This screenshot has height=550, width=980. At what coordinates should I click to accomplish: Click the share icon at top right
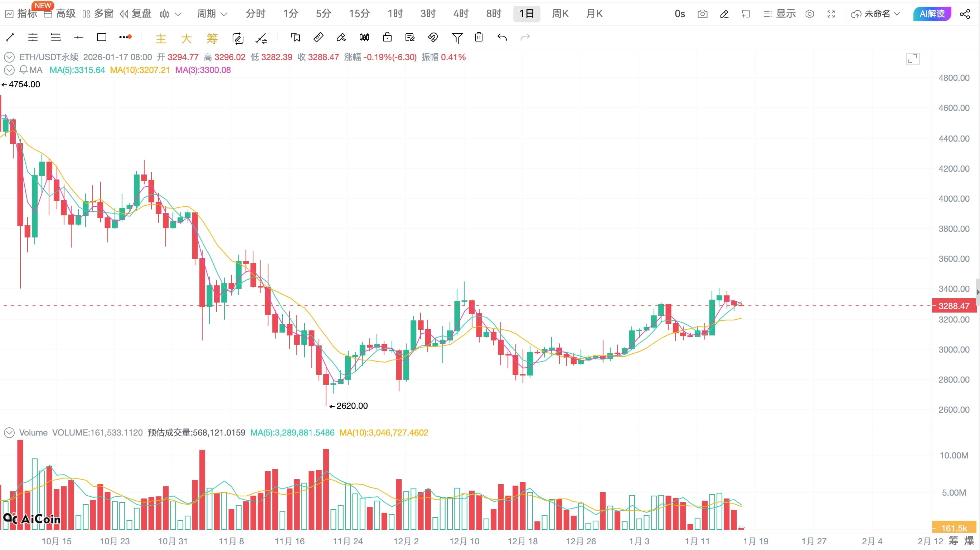(965, 14)
